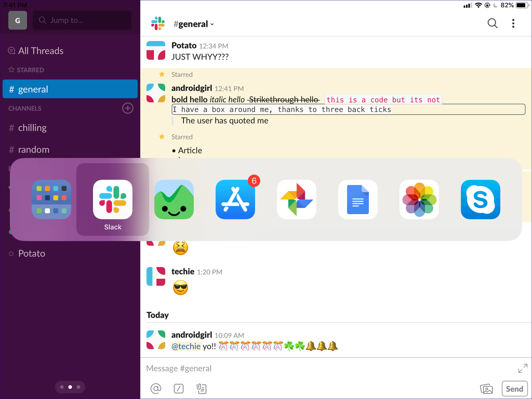Open the App Store with 6 badge
Viewport: 532px width, 399px height.
[235, 199]
